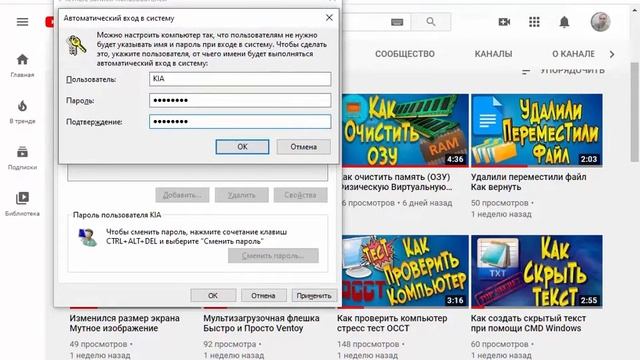
Task: Click the Сменить пароль button
Action: click(273, 256)
